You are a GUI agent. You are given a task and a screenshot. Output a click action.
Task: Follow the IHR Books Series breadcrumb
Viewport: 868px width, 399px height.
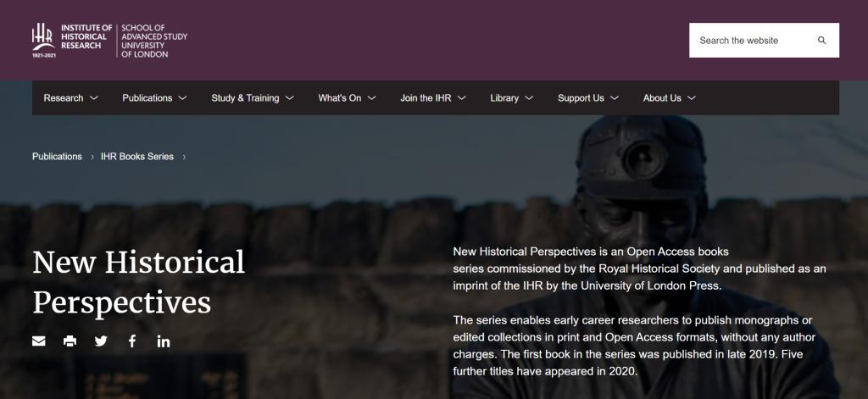tap(136, 157)
